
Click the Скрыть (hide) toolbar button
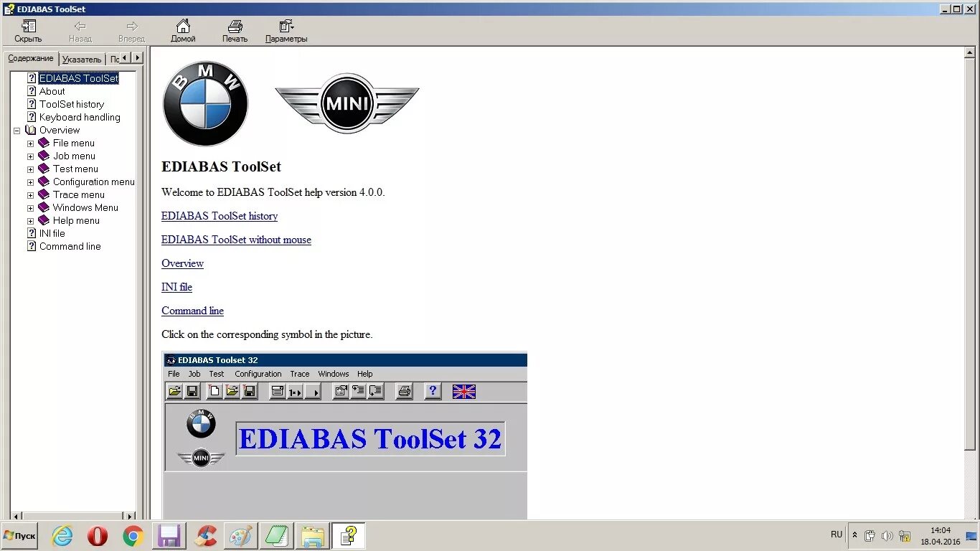(28, 31)
